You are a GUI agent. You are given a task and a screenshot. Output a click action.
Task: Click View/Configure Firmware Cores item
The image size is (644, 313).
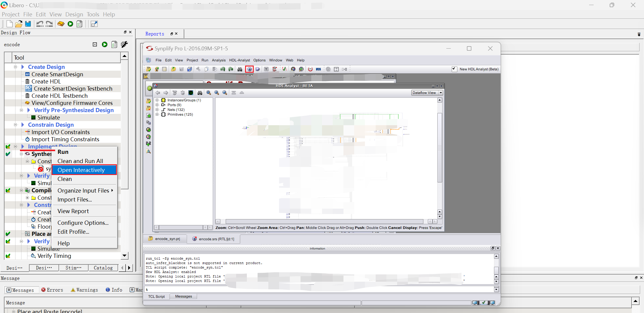pos(72,103)
